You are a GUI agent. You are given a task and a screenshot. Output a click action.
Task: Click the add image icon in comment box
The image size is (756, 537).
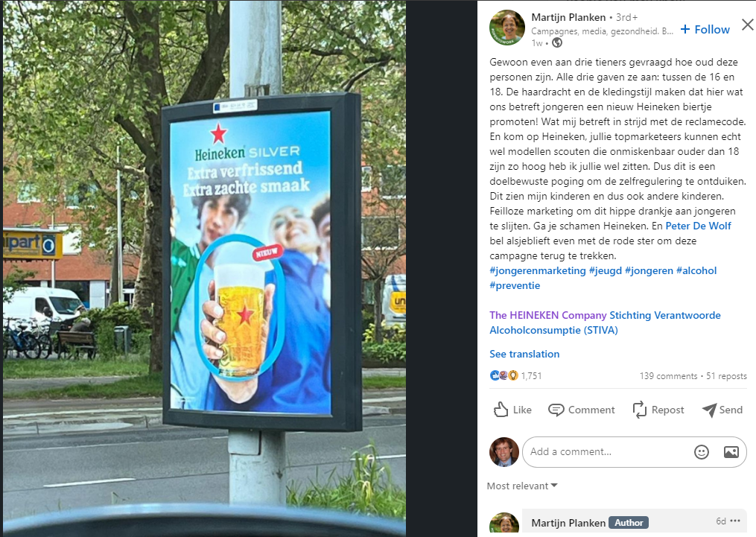coord(731,451)
